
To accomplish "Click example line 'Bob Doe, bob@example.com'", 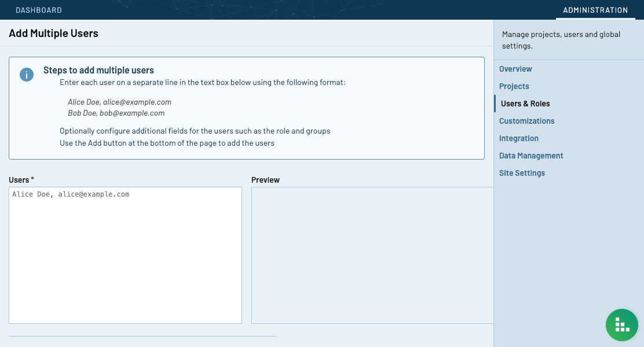I will (x=116, y=113).
